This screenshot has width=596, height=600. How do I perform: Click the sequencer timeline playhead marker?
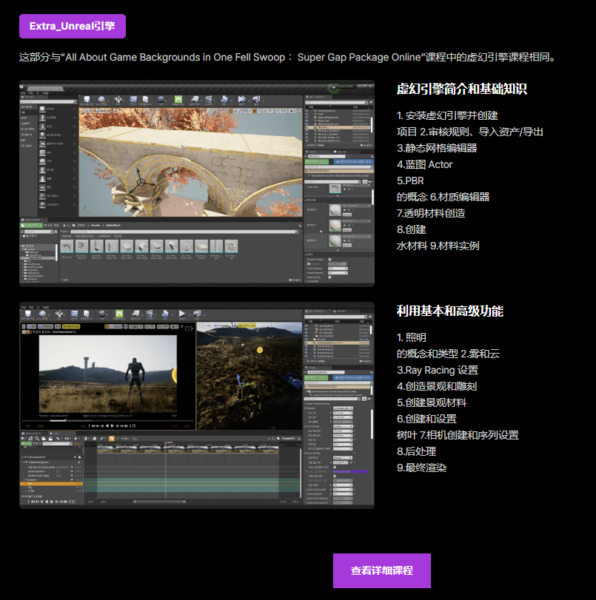pos(166,443)
